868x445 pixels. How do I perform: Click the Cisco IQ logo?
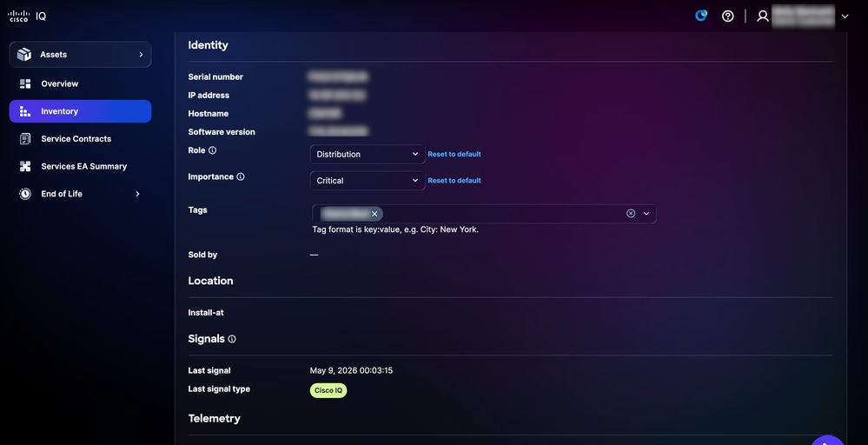27,16
